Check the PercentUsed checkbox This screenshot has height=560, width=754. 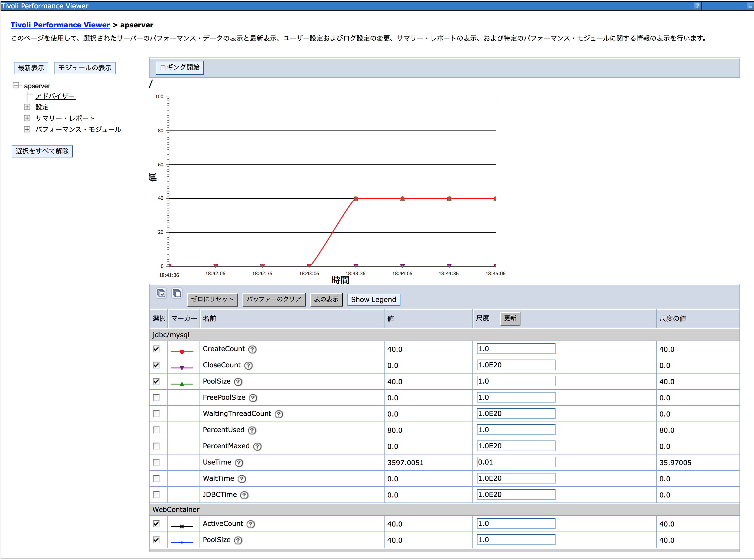(156, 430)
